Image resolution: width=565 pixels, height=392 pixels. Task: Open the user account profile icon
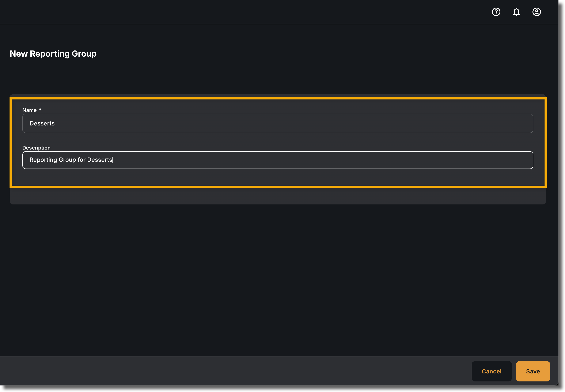pos(536,12)
